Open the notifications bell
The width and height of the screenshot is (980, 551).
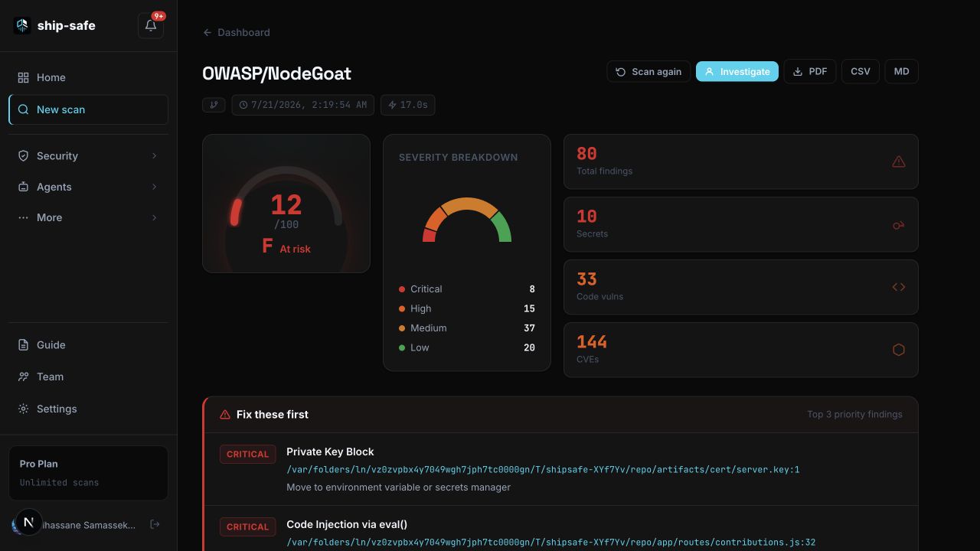(x=151, y=25)
